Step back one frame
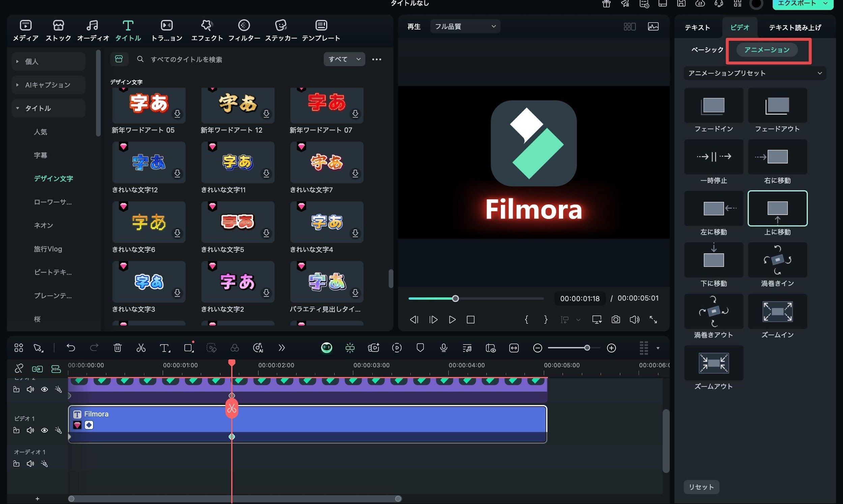Image resolution: width=843 pixels, height=504 pixels. pos(414,320)
